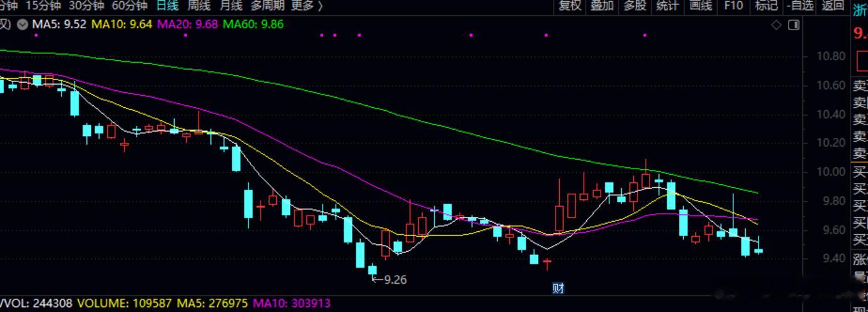Click the 10.80 price axis label
The width and height of the screenshot is (868, 312).
831,56
